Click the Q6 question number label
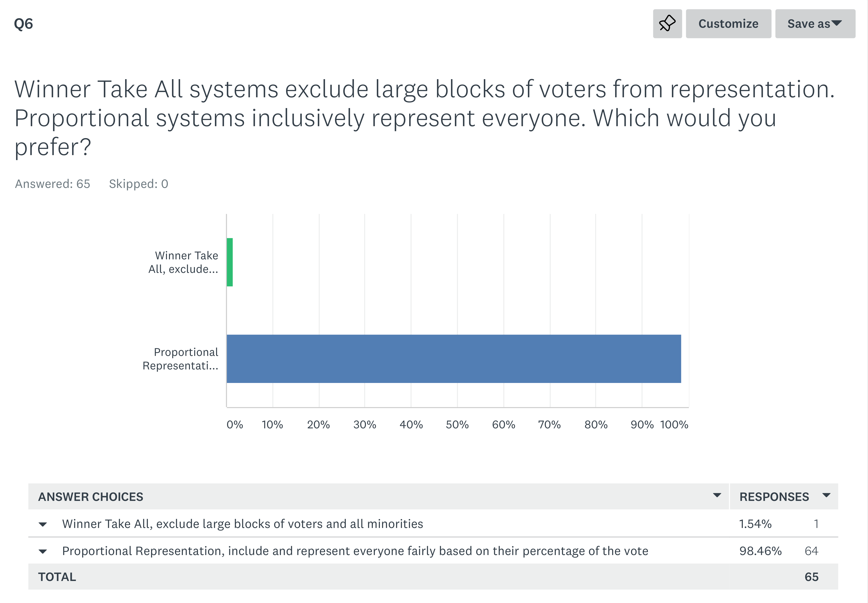This screenshot has height=603, width=868. click(x=23, y=24)
